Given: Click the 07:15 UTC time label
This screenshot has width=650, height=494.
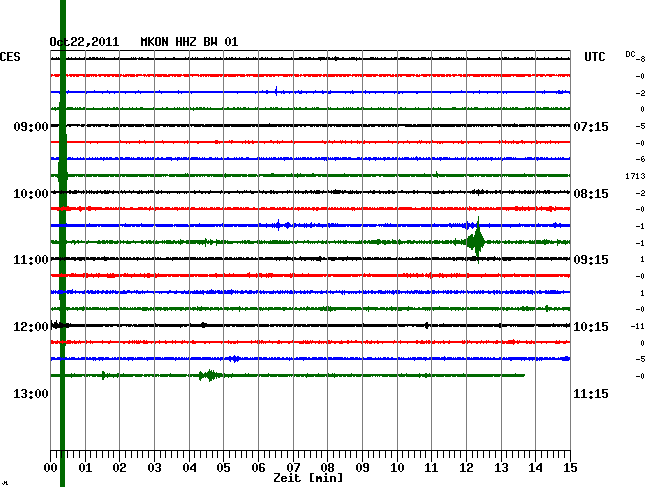Looking at the screenshot, I should [x=591, y=126].
